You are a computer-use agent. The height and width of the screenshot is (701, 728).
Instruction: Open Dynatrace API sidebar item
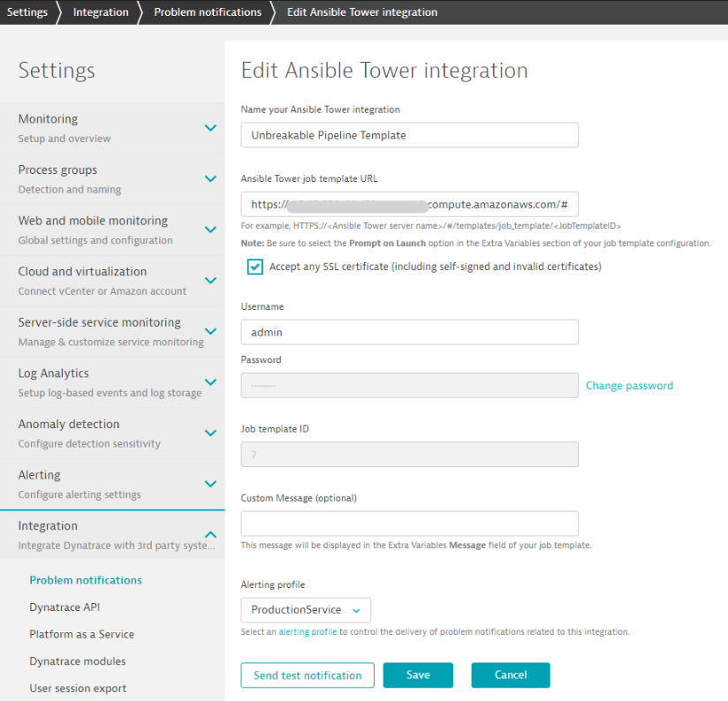click(x=64, y=607)
